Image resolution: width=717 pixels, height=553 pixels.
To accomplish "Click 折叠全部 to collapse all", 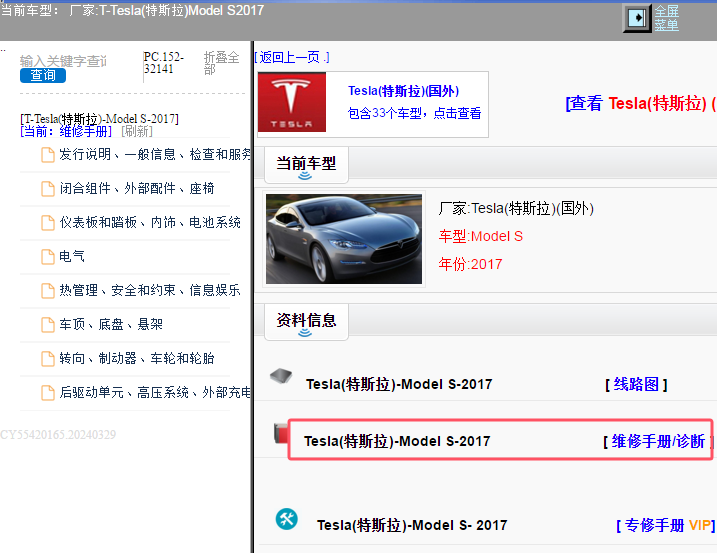I will [x=221, y=63].
